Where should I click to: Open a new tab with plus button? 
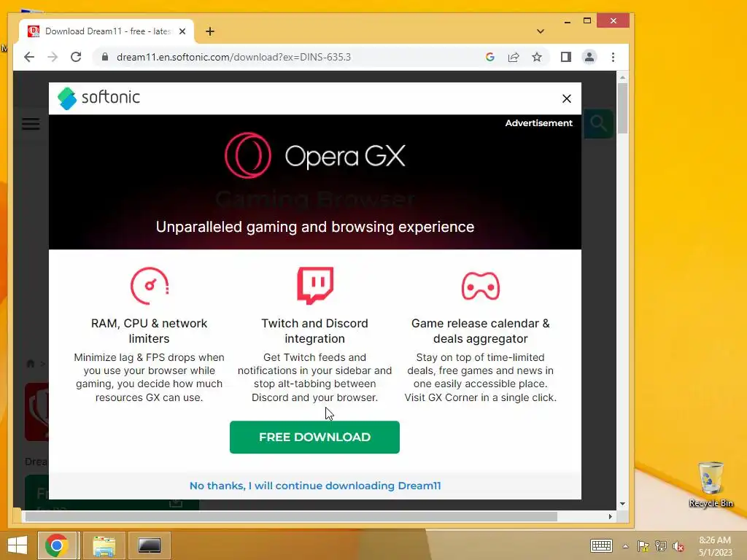210,31
